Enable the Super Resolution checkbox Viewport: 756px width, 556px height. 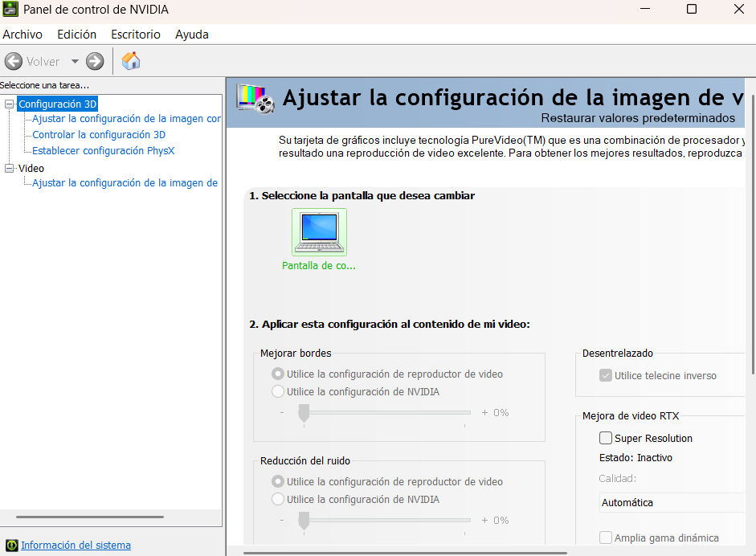606,438
